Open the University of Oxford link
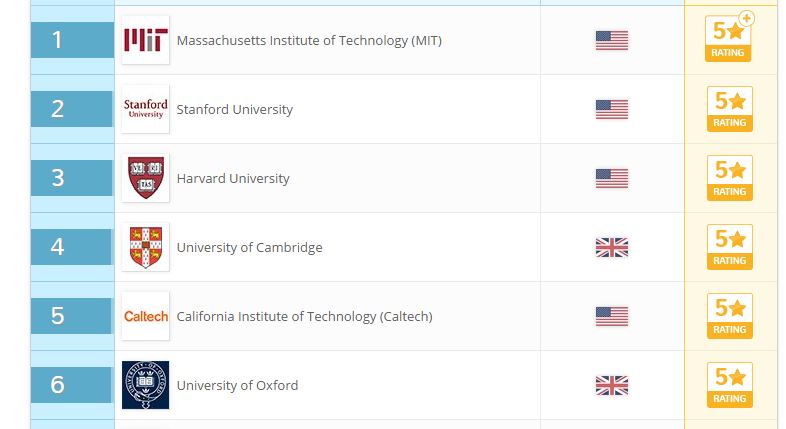 [237, 386]
